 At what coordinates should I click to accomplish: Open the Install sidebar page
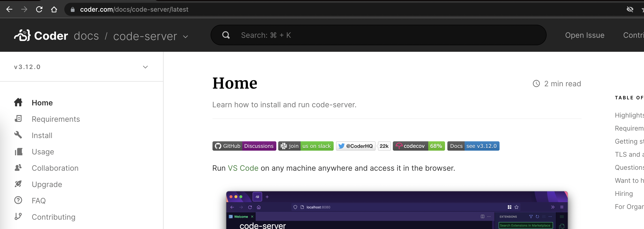pos(42,135)
